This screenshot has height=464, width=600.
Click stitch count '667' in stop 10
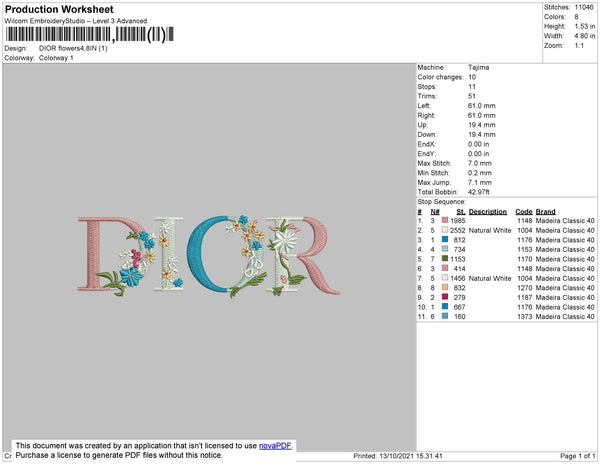click(x=460, y=307)
